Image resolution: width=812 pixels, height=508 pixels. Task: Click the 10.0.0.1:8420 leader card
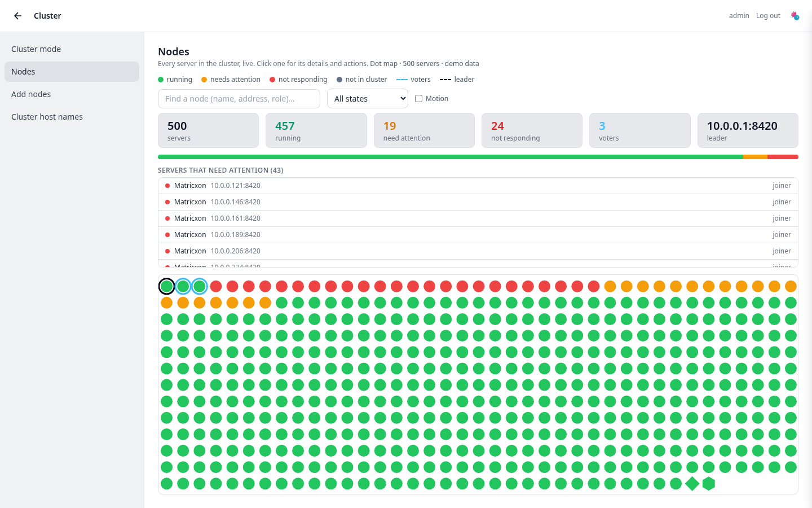(748, 130)
